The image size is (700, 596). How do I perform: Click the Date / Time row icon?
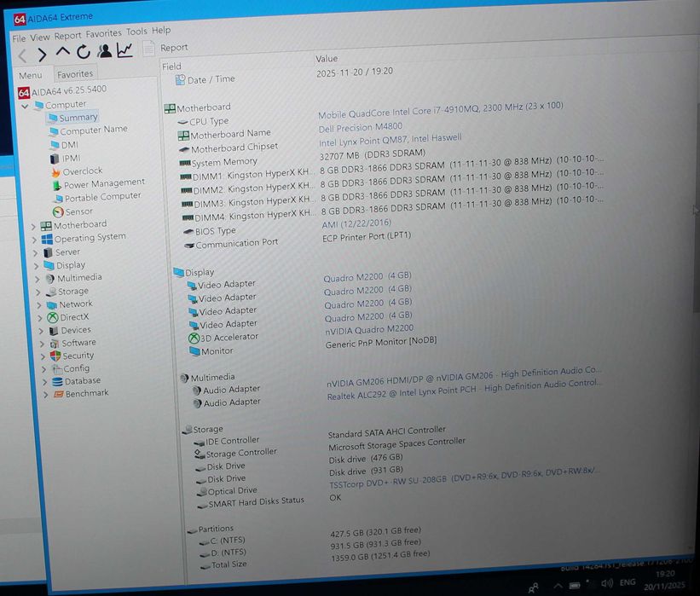[x=180, y=80]
